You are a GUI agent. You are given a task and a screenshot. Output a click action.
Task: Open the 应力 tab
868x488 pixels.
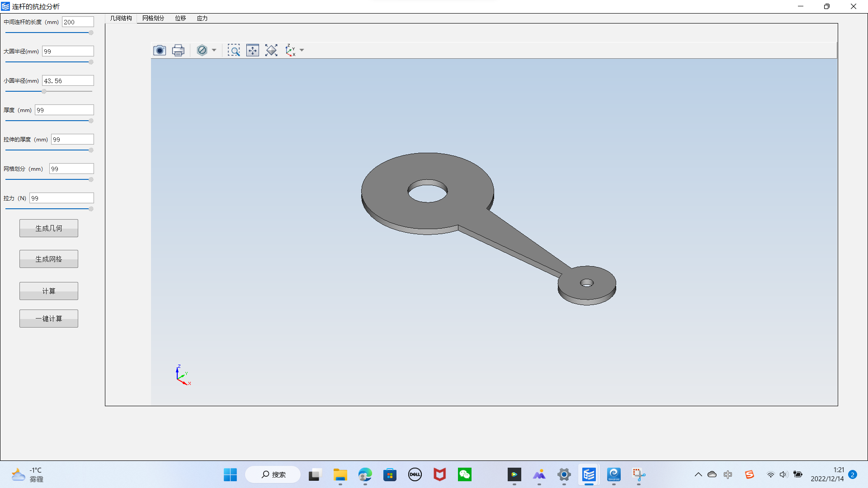[x=202, y=18]
